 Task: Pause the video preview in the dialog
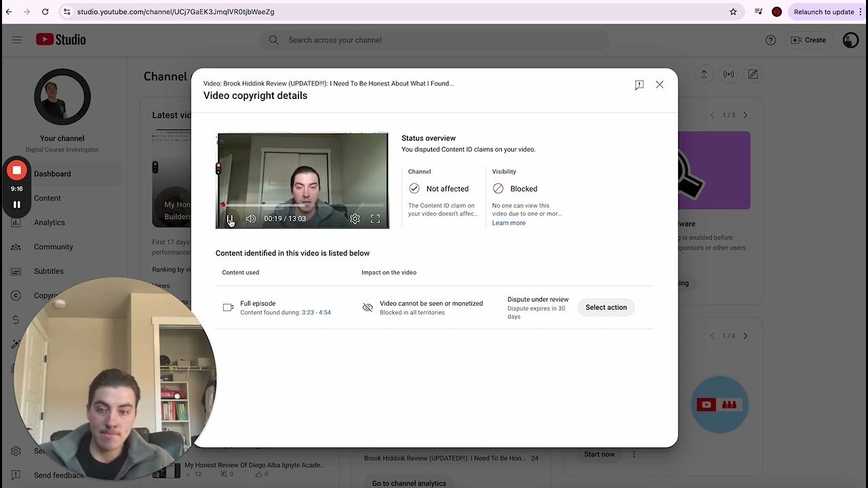pos(231,219)
